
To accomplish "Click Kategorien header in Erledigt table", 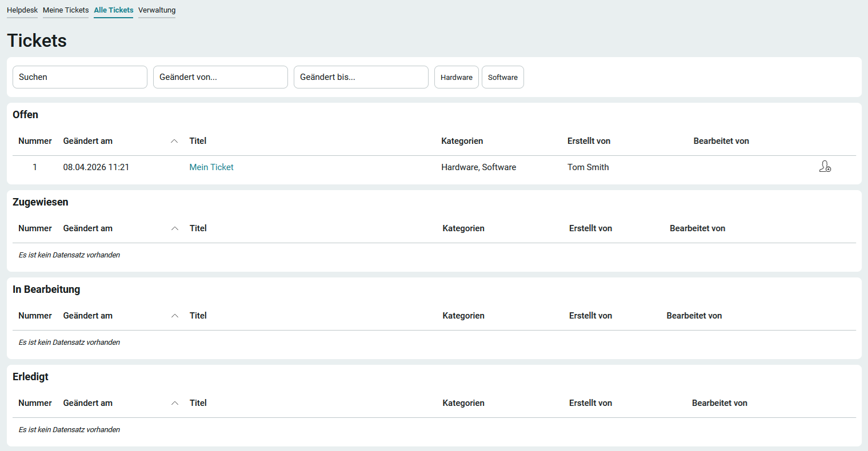I will coord(463,403).
